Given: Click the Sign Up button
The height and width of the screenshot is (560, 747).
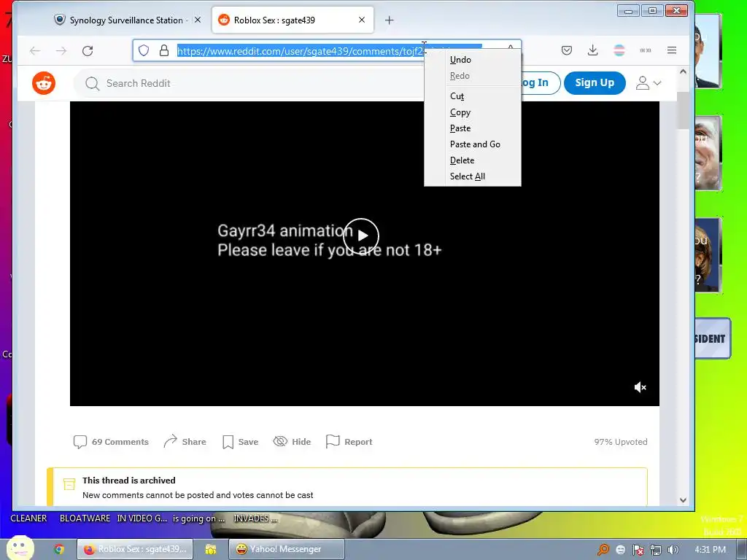Looking at the screenshot, I should point(595,83).
